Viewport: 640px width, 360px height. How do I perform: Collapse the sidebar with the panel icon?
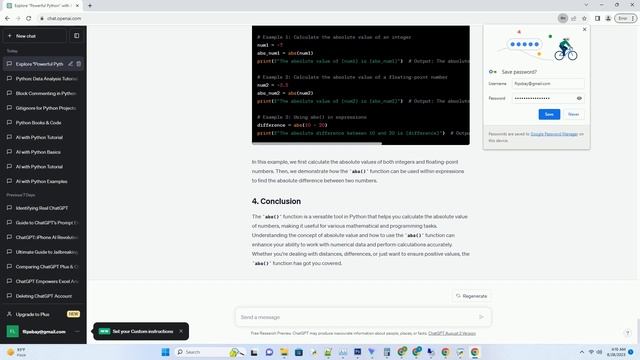pos(76,36)
